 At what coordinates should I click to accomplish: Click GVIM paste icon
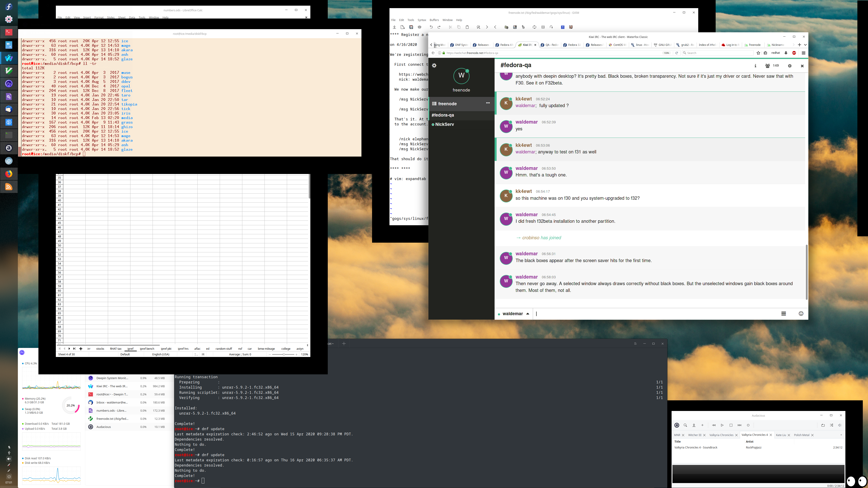click(467, 27)
